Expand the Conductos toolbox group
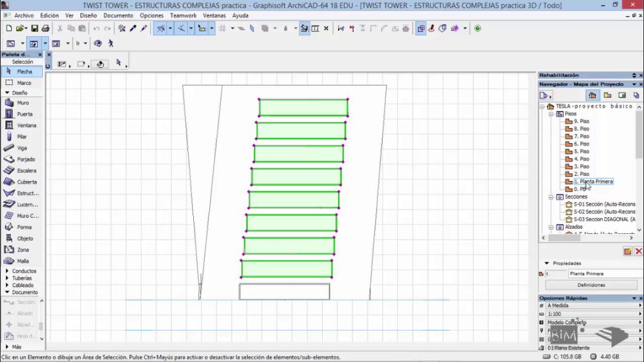 7,271
